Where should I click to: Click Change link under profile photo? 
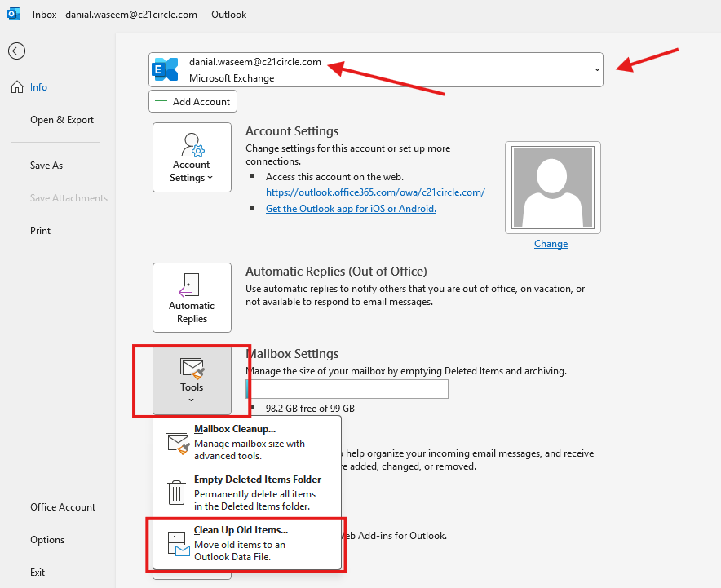pos(551,244)
